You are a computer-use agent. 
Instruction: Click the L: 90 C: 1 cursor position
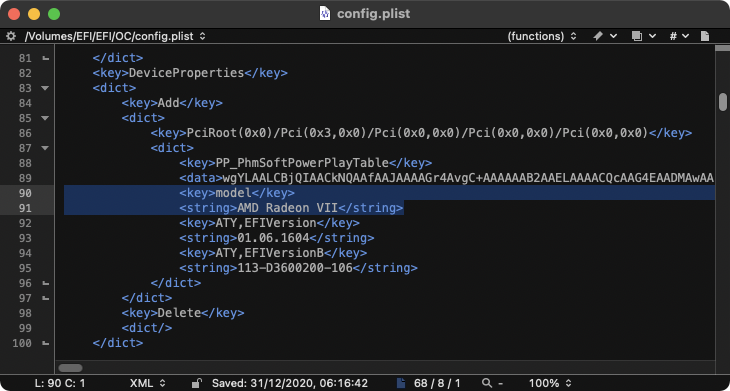(x=60, y=383)
